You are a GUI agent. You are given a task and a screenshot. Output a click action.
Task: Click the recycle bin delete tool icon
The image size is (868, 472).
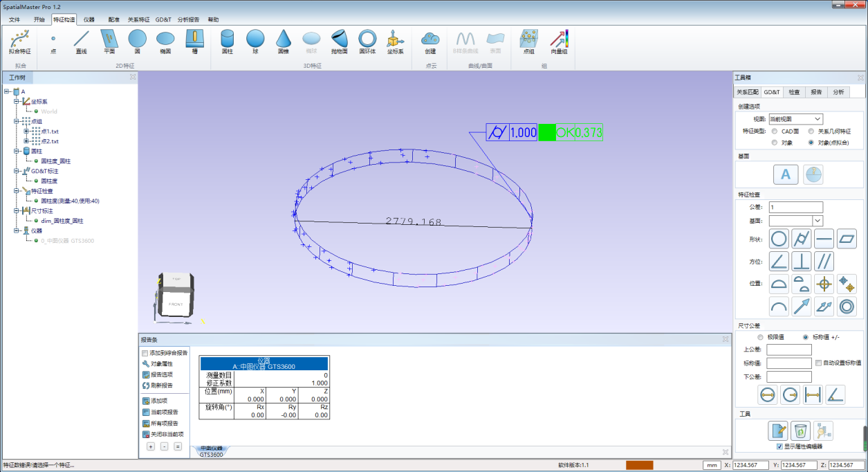tap(800, 431)
